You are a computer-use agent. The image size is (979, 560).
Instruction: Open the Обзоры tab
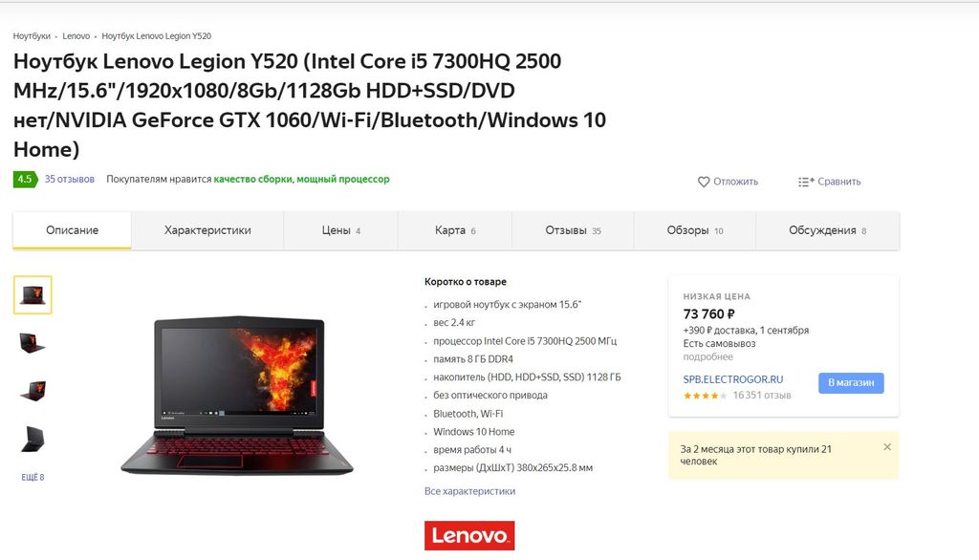pyautogui.click(x=695, y=230)
